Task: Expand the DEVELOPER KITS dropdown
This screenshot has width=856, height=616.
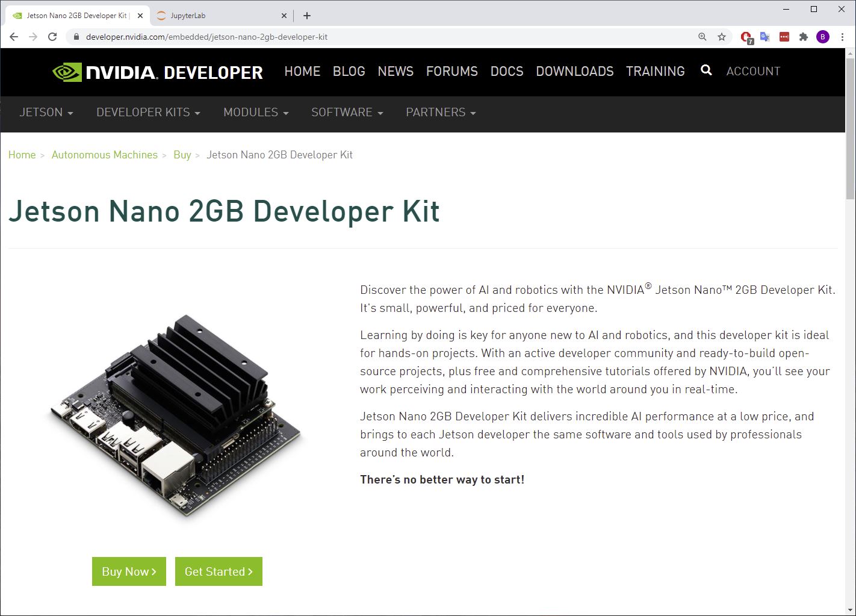Action: (148, 113)
